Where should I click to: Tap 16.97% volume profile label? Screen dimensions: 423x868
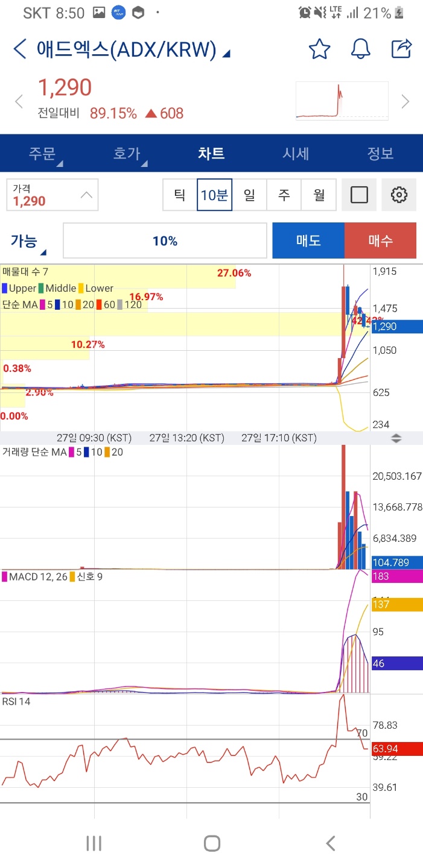point(146,297)
